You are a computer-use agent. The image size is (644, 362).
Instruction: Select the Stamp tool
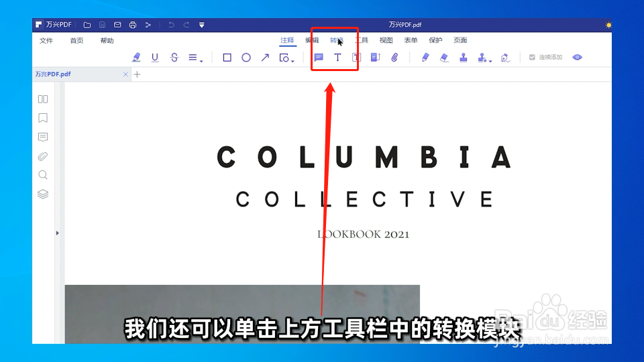point(464,58)
